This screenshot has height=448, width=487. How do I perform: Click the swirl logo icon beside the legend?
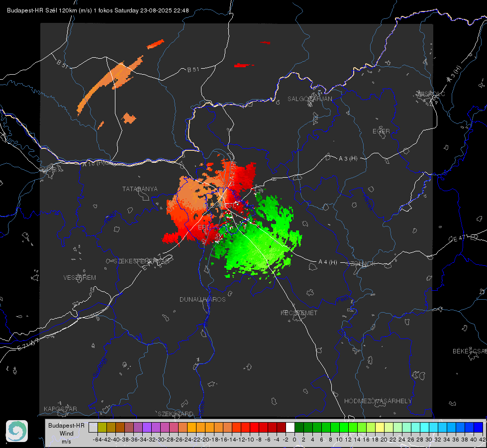coord(17,431)
